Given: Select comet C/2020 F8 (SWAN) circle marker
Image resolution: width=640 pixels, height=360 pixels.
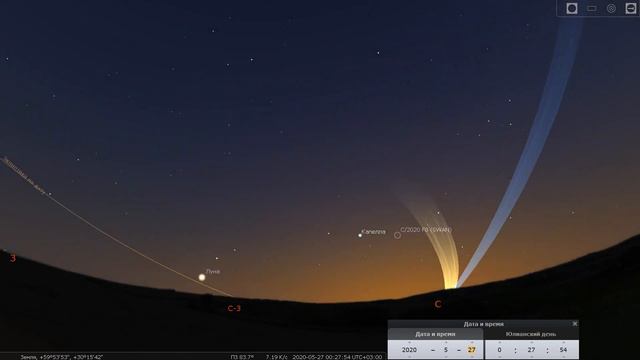Looking at the screenshot, I should [x=397, y=235].
